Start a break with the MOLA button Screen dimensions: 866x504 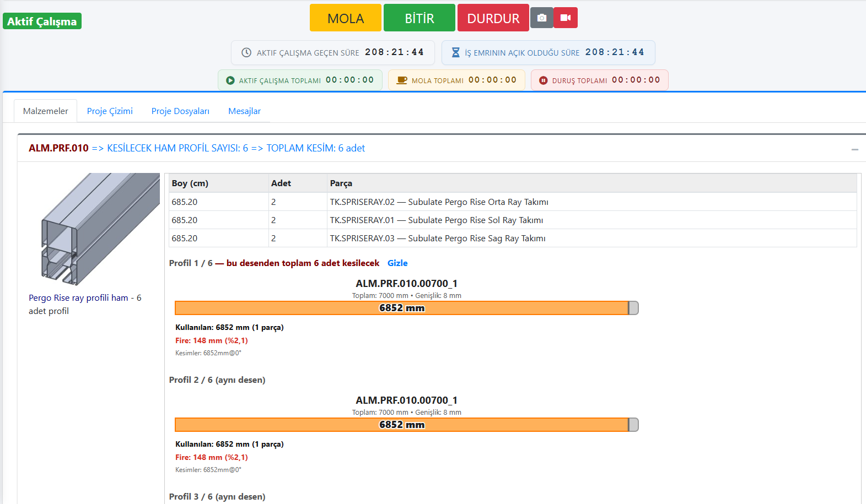346,18
